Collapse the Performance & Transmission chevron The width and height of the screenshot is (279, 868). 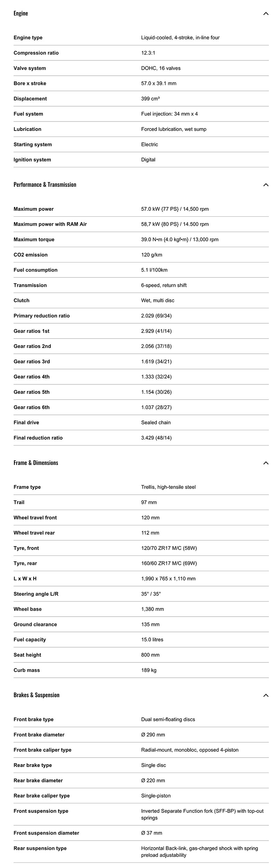click(x=266, y=185)
